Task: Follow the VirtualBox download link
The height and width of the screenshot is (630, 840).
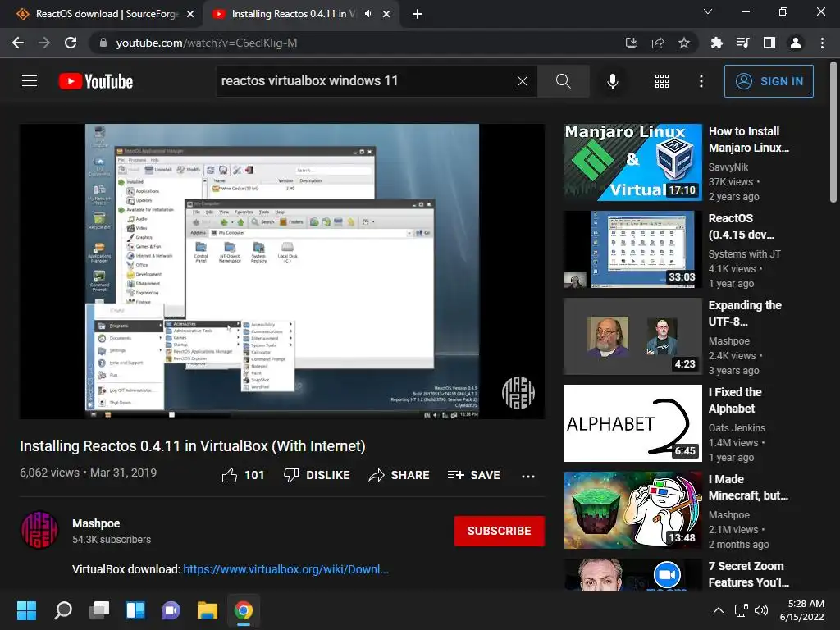Action: pos(286,569)
